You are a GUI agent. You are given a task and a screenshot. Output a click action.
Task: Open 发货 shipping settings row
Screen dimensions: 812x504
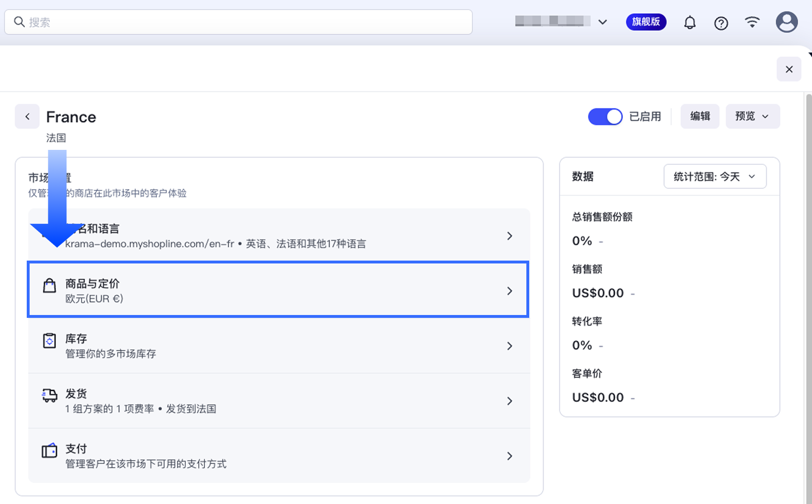click(x=279, y=401)
